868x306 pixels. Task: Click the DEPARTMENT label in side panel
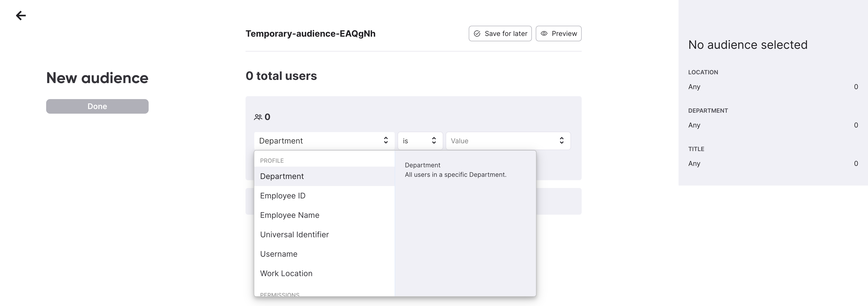[x=708, y=110]
